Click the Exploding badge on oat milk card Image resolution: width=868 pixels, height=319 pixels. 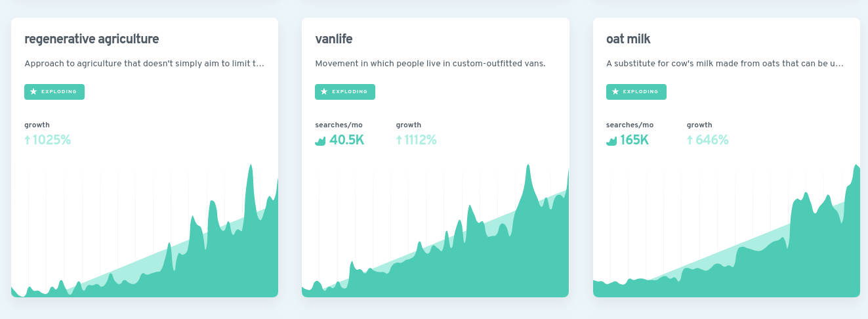636,92
